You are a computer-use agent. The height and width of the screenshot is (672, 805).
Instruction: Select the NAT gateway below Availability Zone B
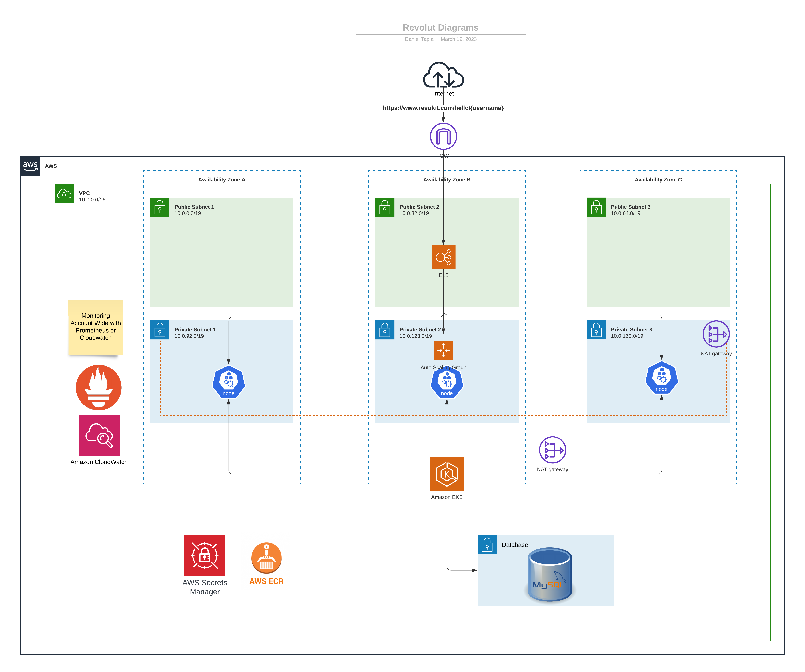click(x=552, y=450)
